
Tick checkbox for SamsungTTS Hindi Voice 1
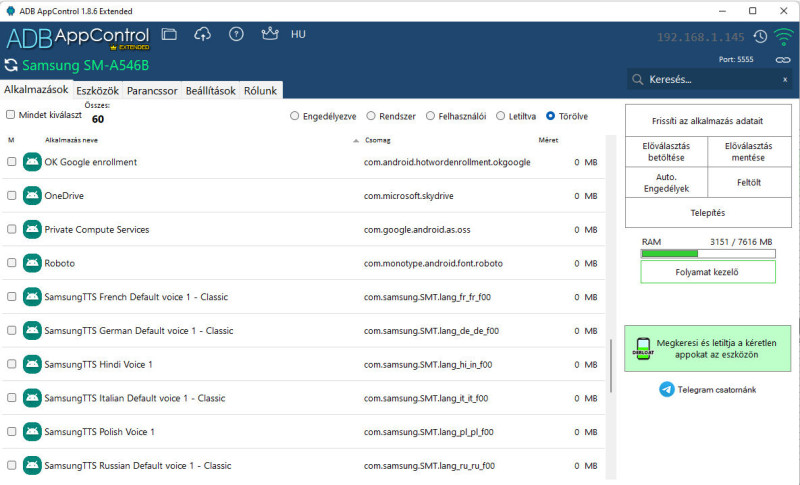tap(11, 364)
